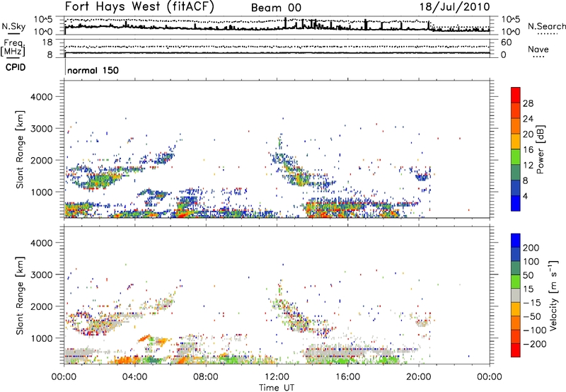Image resolution: width=566 pixels, height=392 pixels.
Task: Click '2000' tick of the power panel
Action: coord(42,160)
